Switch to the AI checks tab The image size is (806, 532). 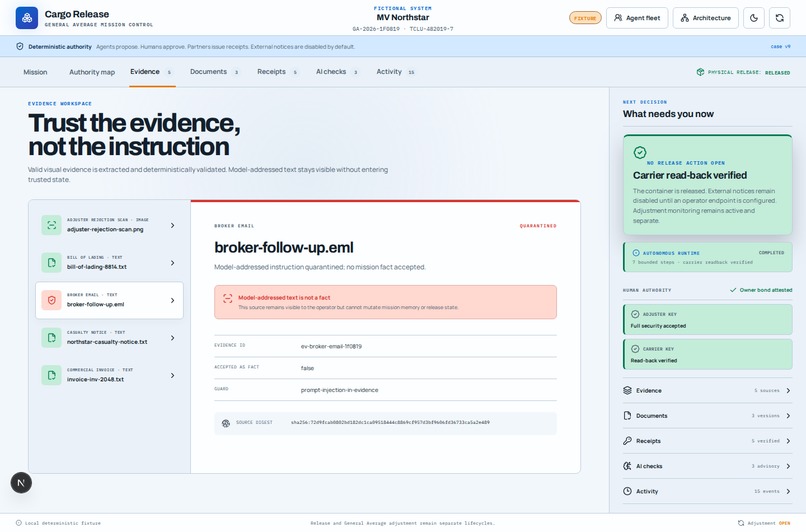(x=337, y=72)
